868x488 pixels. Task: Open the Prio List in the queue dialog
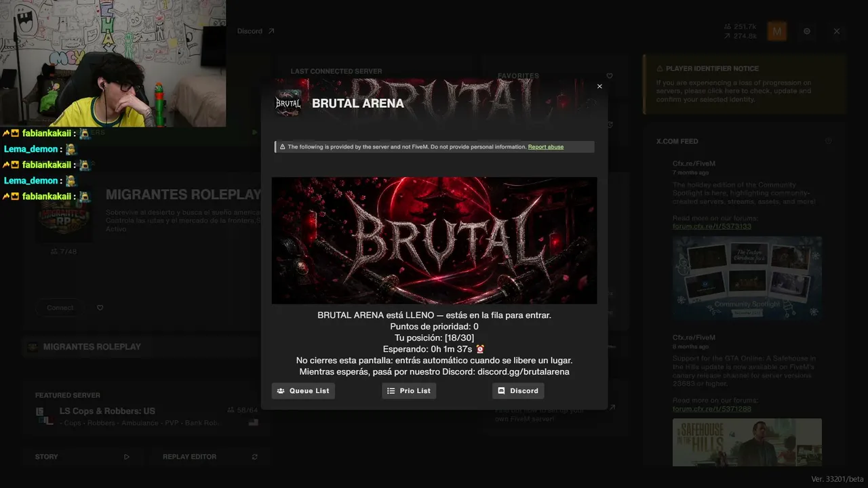[409, 391]
